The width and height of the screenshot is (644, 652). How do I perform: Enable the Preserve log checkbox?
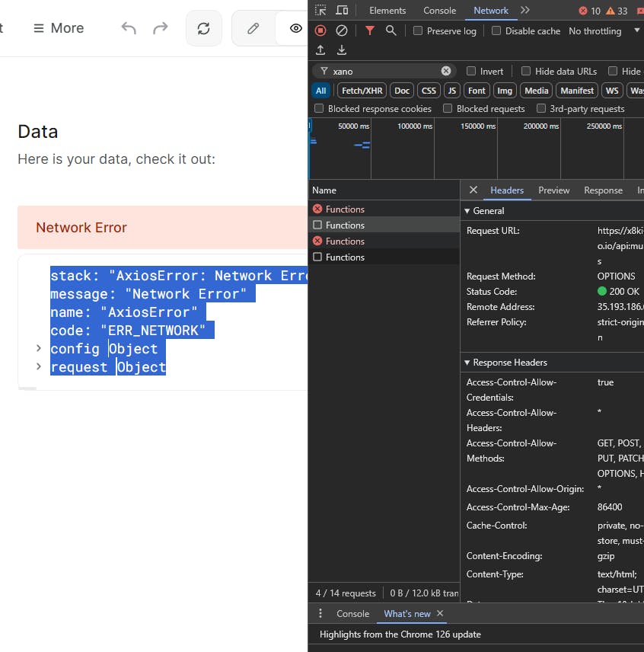pyautogui.click(x=418, y=31)
